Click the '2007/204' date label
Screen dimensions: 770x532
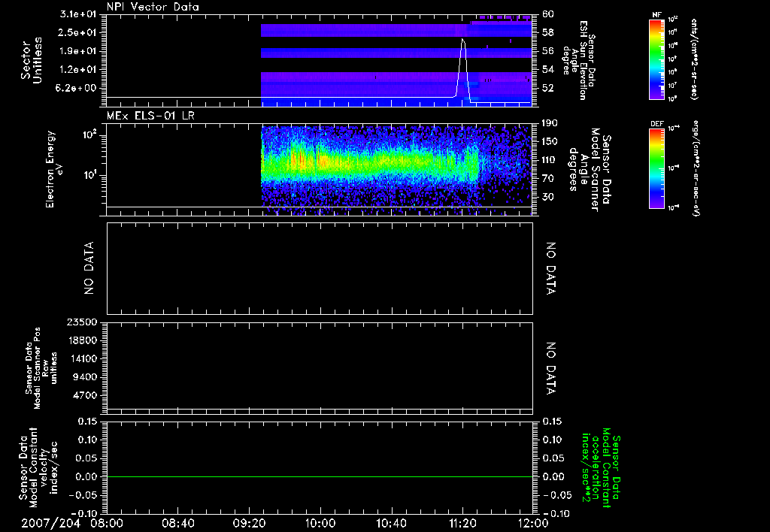click(x=50, y=524)
